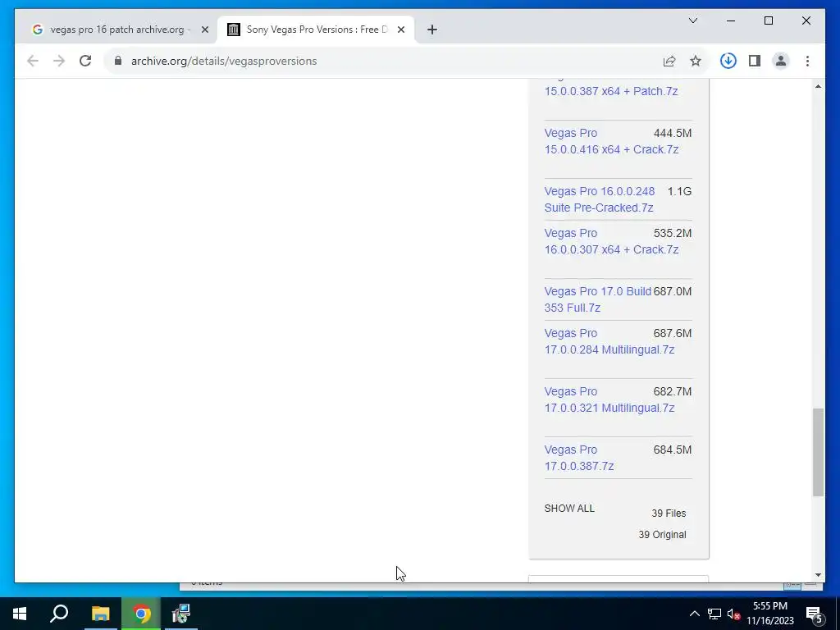
Task: Open Vegas Pro 17.0.0.321 Multilingual.7z
Action: pyautogui.click(x=609, y=399)
